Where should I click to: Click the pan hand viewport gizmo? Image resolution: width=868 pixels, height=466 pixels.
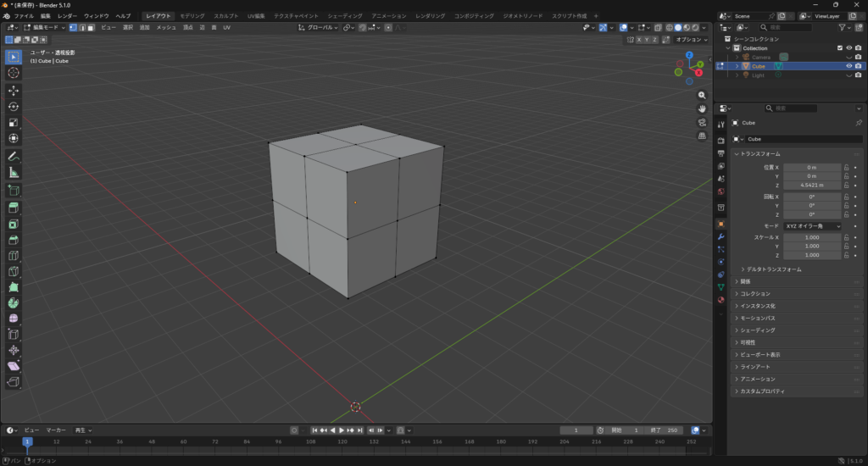(x=702, y=108)
